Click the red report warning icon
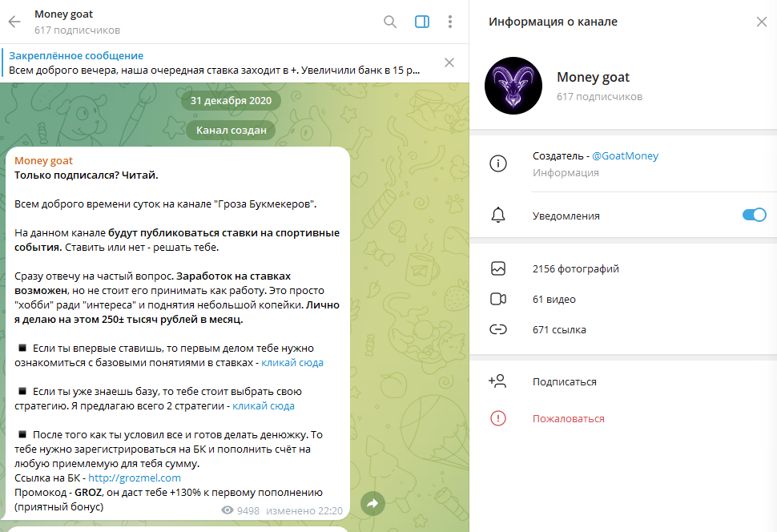777x532 pixels. point(498,418)
